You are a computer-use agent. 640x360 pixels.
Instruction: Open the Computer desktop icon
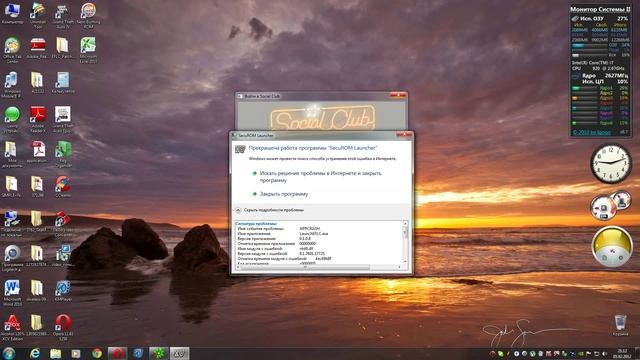coord(12,12)
